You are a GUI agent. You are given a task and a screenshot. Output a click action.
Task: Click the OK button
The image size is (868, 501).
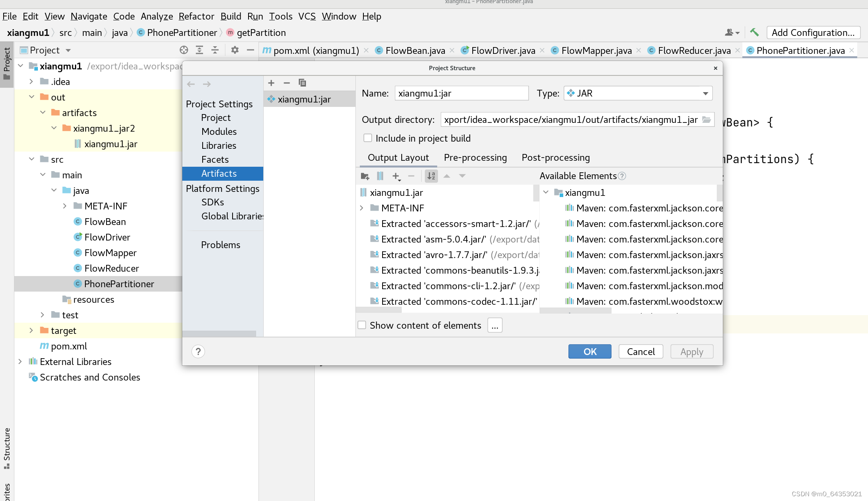[x=590, y=351]
